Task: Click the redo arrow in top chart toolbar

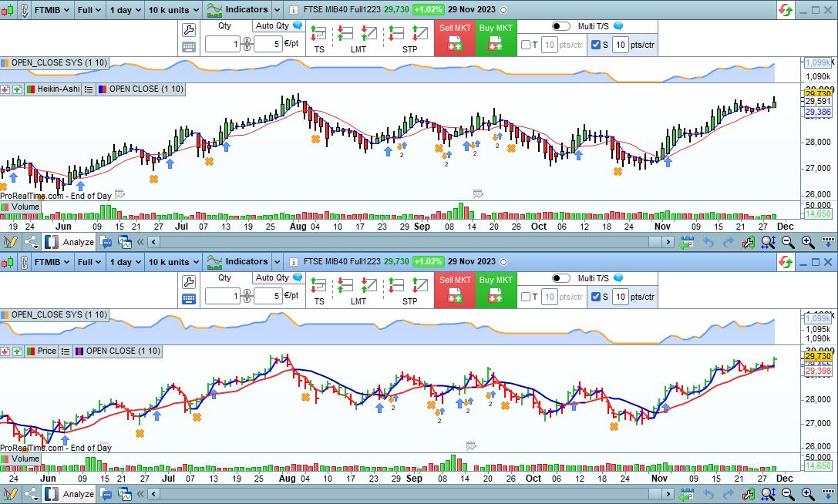Action: tap(728, 242)
